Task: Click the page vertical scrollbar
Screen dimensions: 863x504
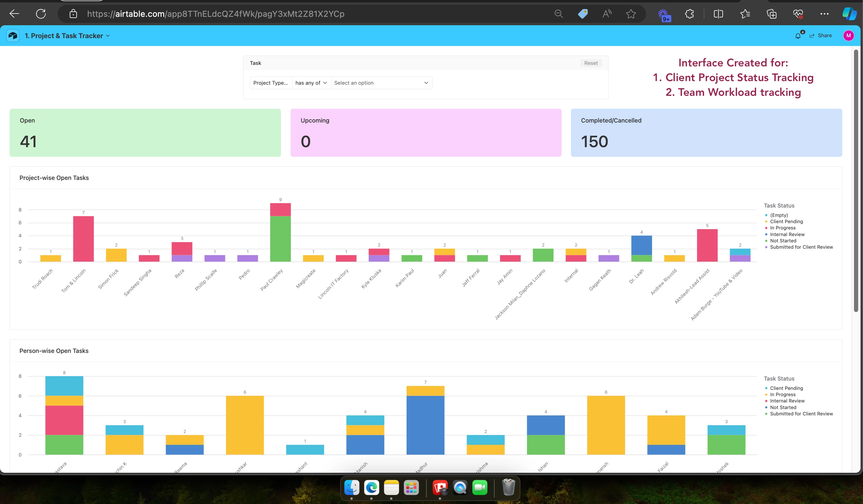Action: click(856, 181)
